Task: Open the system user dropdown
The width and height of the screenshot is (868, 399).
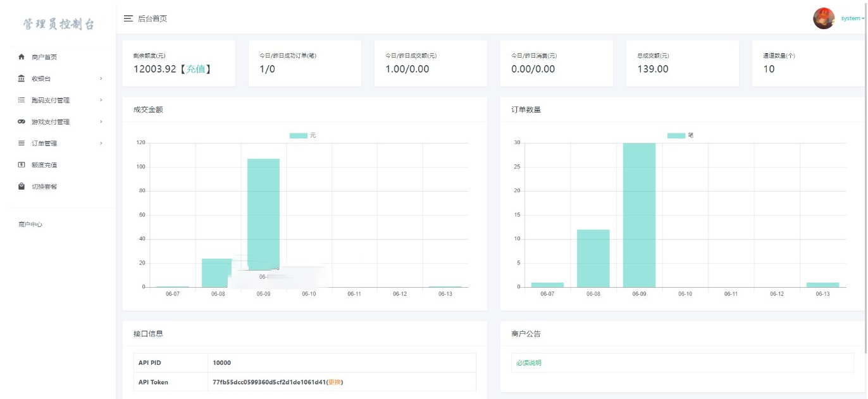Action: 852,18
